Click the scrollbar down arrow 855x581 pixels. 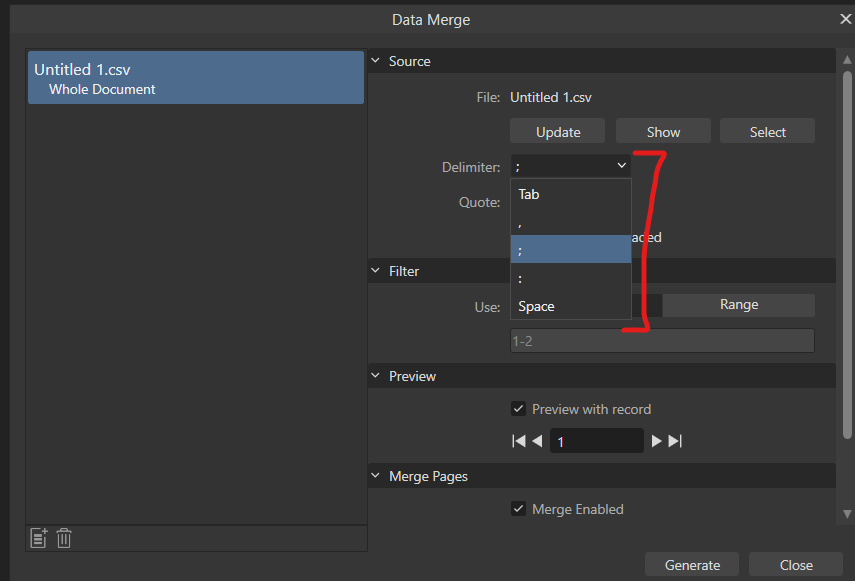click(x=847, y=514)
